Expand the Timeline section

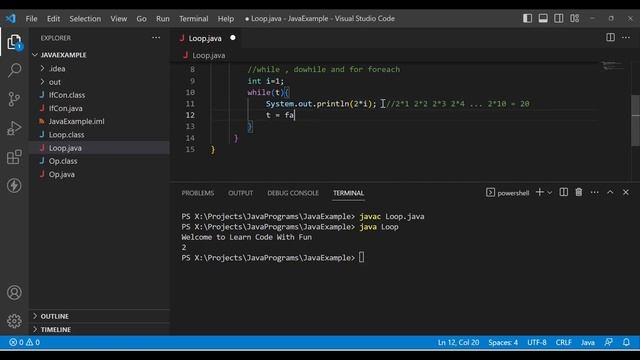(99, 329)
